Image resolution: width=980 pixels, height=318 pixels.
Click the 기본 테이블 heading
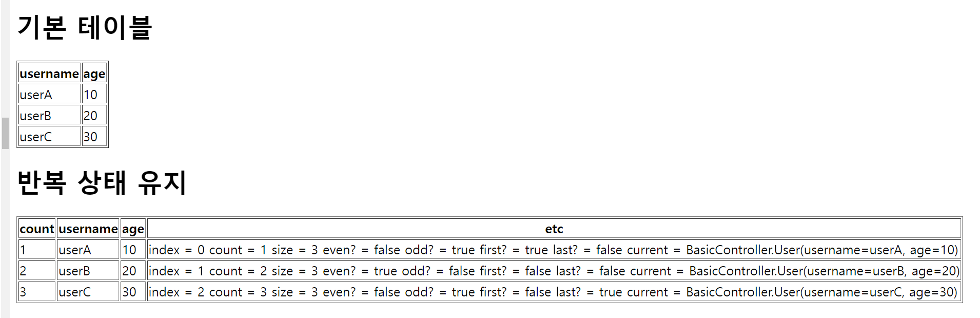point(85,27)
